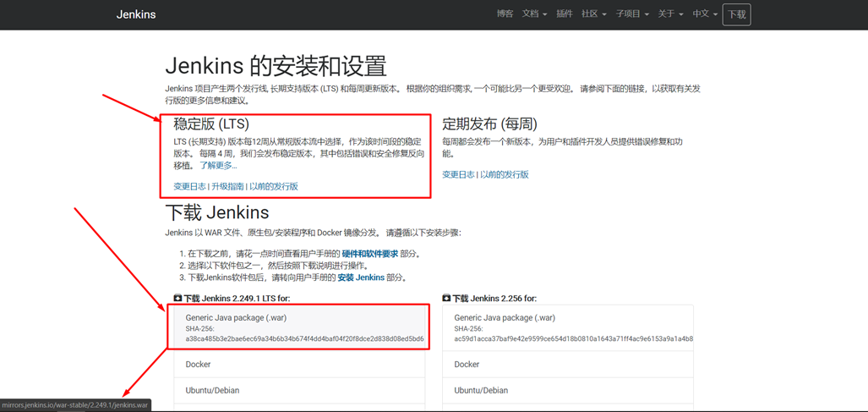The width and height of the screenshot is (868, 412).
Task: Open the weekly release 变更日志 link
Action: tap(458, 174)
